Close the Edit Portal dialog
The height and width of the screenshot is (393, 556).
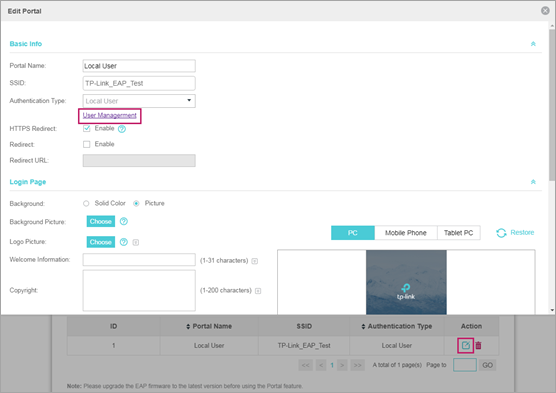(545, 11)
